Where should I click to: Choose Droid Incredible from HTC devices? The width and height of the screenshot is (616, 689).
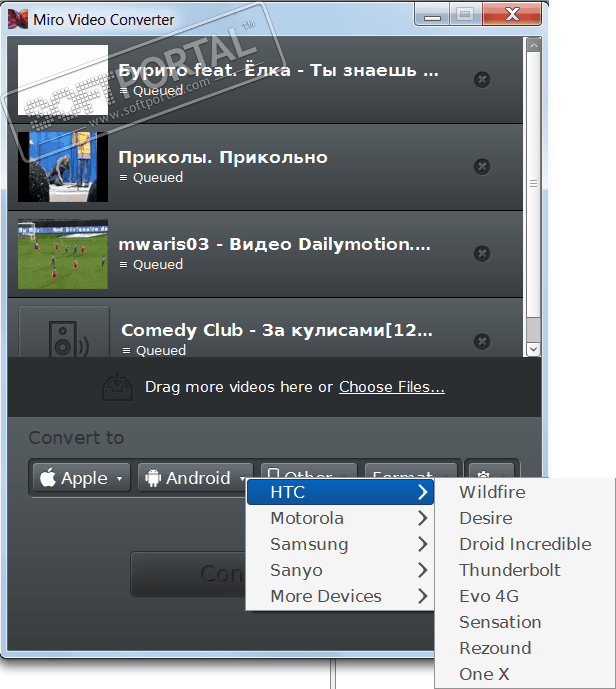pyautogui.click(x=525, y=544)
